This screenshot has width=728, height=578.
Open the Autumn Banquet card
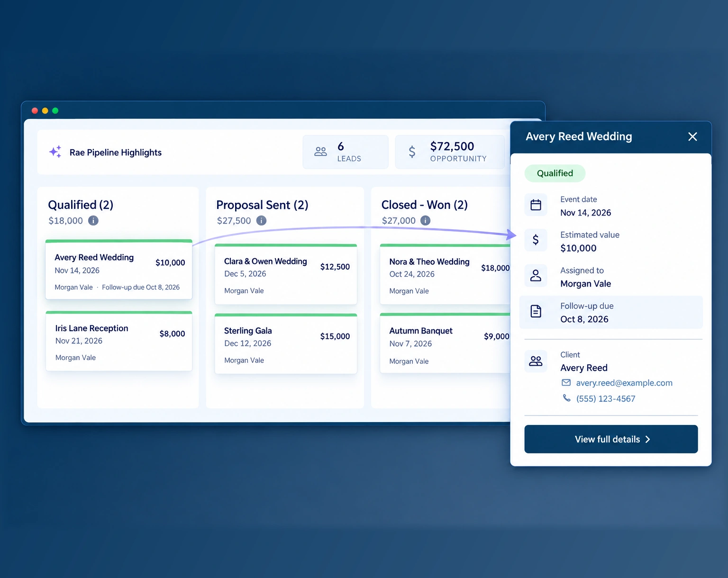446,343
